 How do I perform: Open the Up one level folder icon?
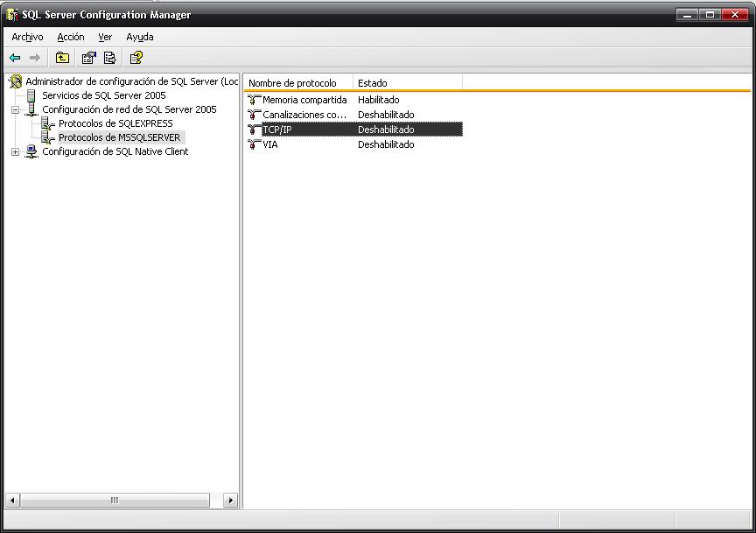tap(61, 58)
